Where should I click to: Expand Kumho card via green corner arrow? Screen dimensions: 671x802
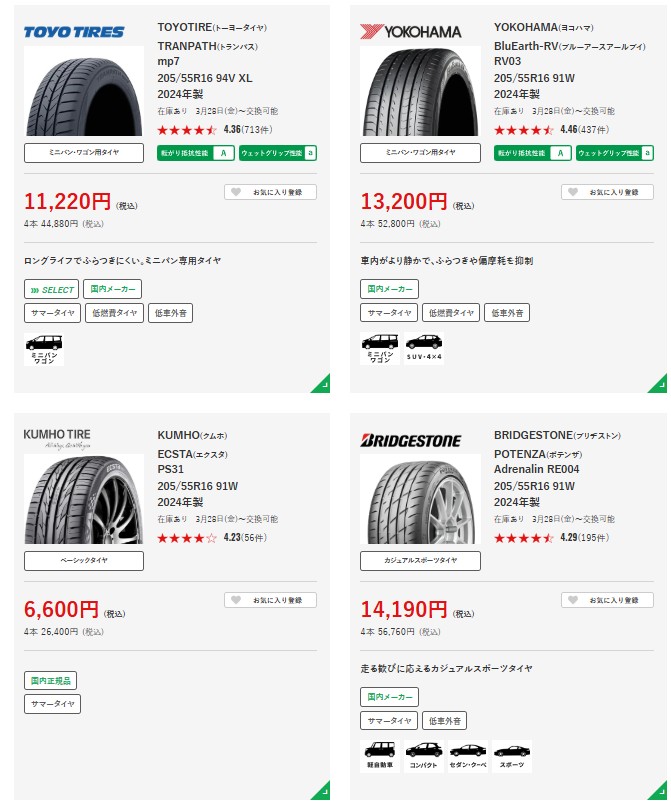(321, 791)
